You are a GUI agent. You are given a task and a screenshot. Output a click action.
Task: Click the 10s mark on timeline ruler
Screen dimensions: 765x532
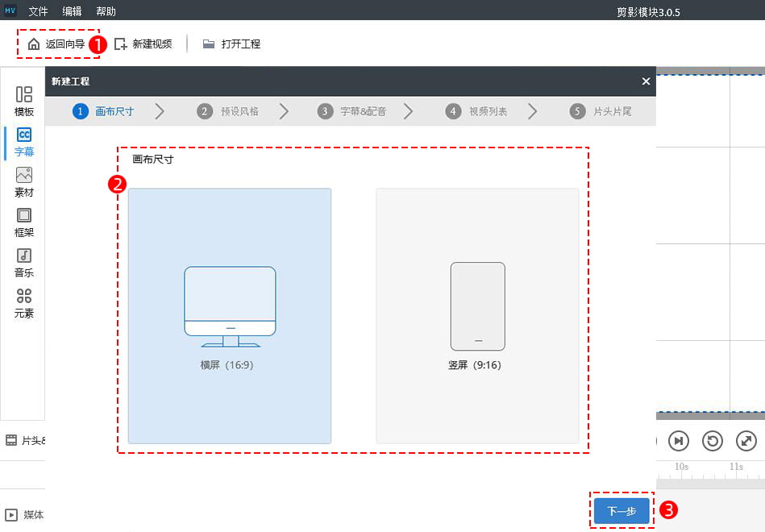tap(682, 467)
